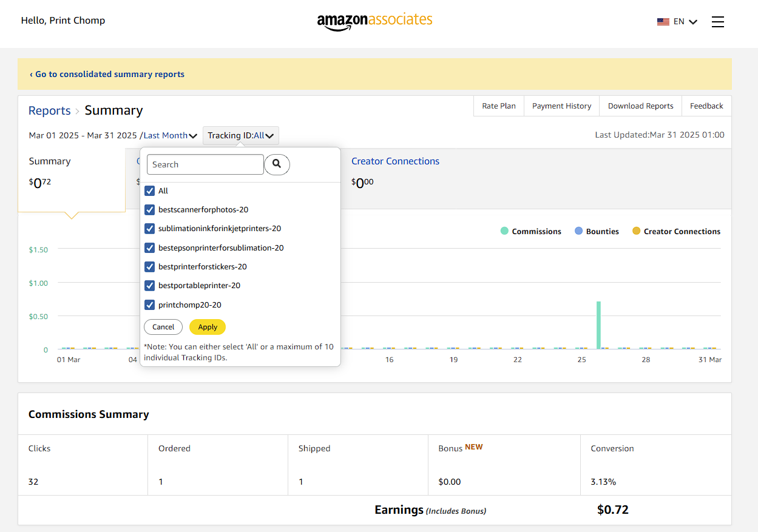Click the US flag language icon
Viewport: 758px width, 532px height.
pyautogui.click(x=663, y=22)
